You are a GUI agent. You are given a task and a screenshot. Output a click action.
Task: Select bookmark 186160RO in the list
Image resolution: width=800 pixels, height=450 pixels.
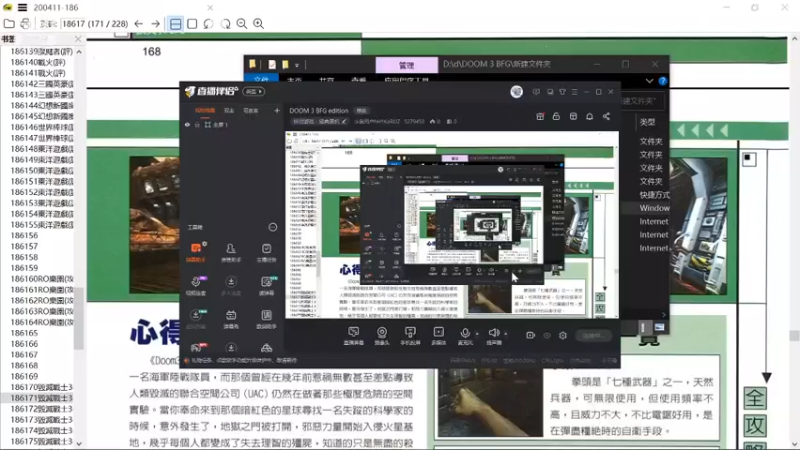(42, 279)
